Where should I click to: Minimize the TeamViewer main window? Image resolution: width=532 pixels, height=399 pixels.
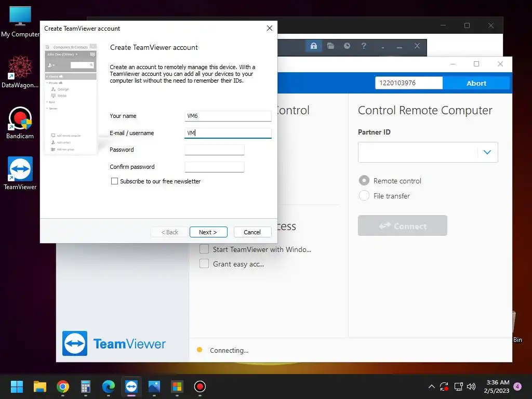point(453,64)
